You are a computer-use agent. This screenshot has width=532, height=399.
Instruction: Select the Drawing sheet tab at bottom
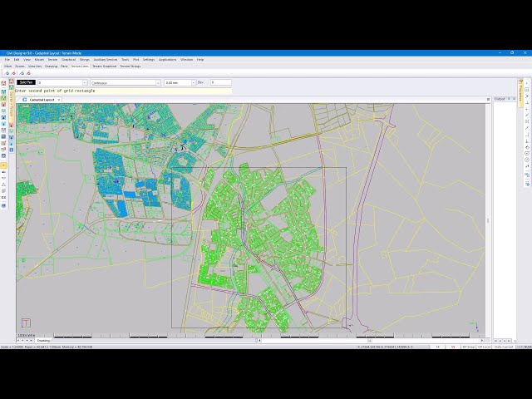pyautogui.click(x=44, y=340)
